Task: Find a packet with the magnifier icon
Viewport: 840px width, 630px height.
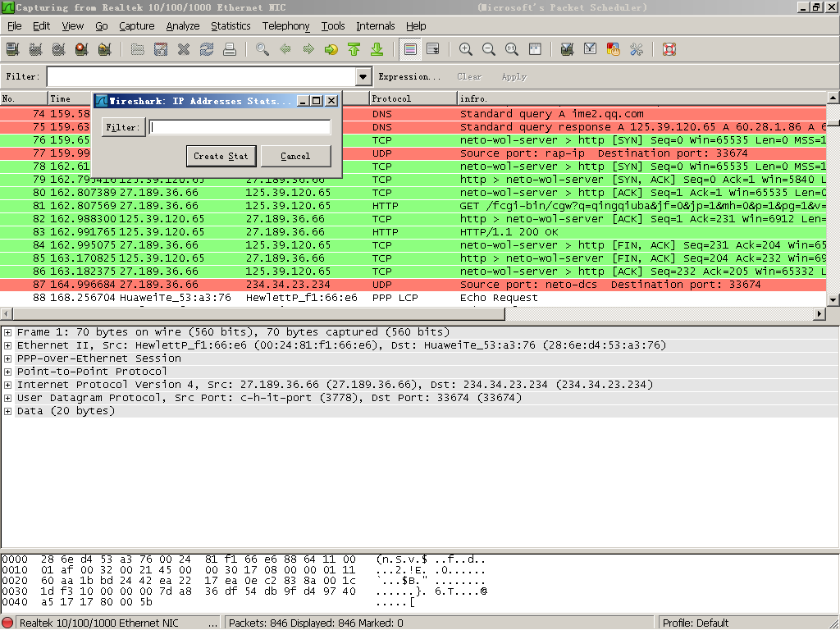Action: pos(262,49)
